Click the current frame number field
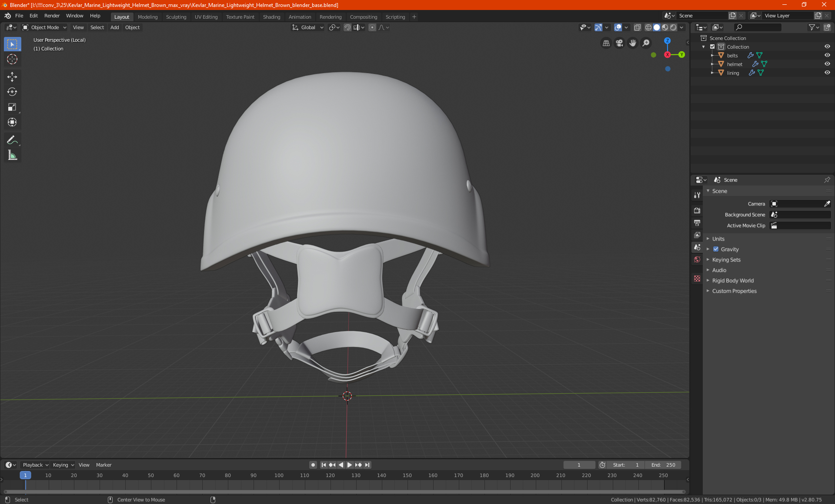The width and height of the screenshot is (835, 504). (x=579, y=465)
